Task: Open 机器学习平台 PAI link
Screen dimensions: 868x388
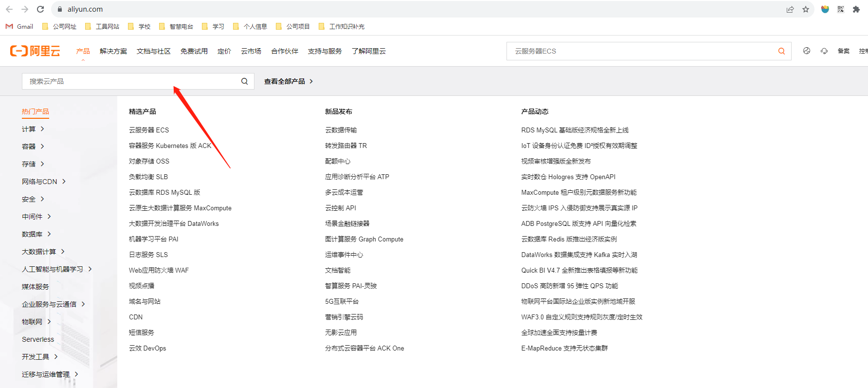Action: pos(154,239)
